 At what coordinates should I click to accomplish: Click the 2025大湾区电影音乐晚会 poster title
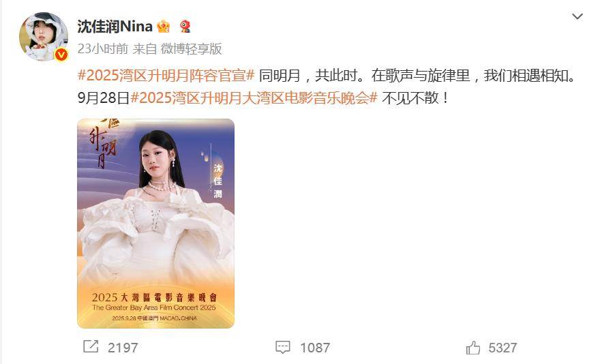155,297
